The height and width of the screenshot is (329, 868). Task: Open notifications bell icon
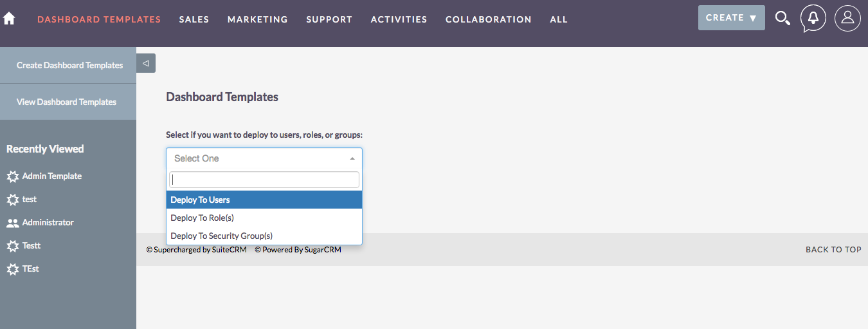coord(813,18)
